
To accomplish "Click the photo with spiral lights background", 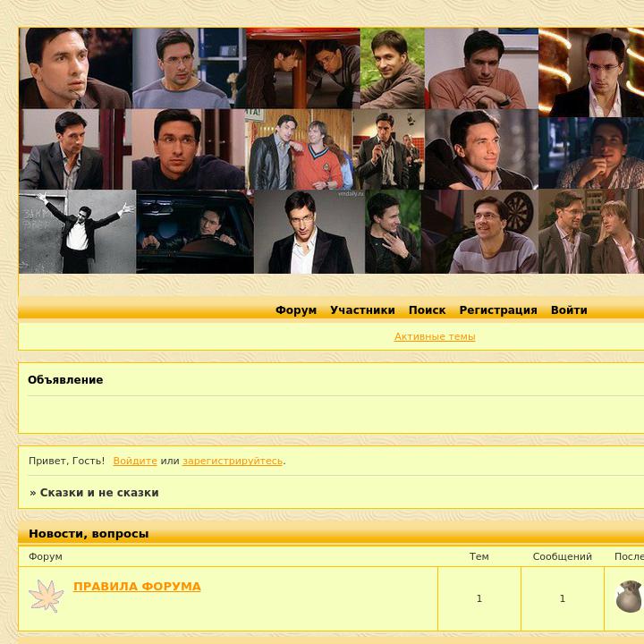I will [x=591, y=72].
